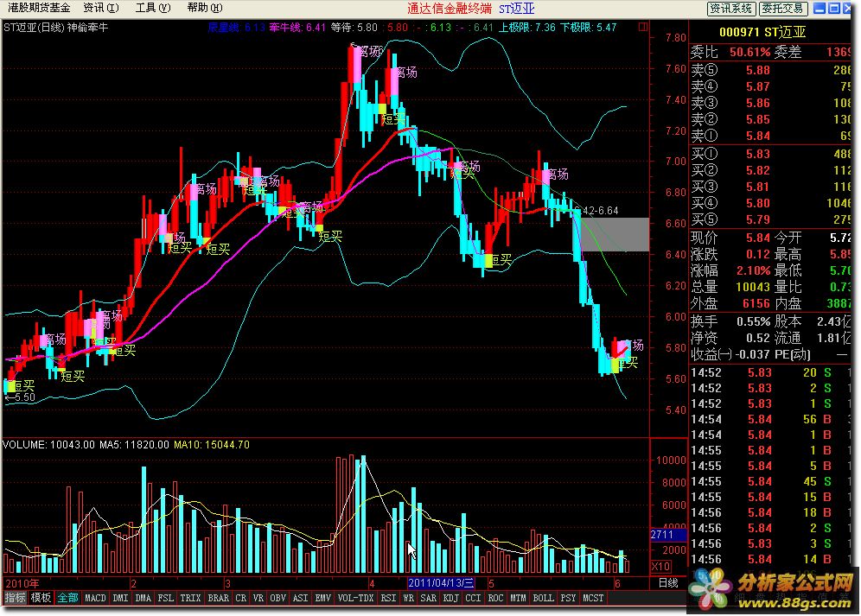Open the 港股期货基金 menu
861x616 pixels.
tap(39, 8)
